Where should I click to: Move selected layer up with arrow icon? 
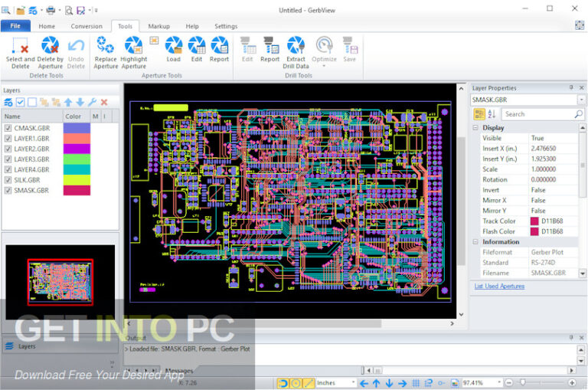[x=68, y=102]
